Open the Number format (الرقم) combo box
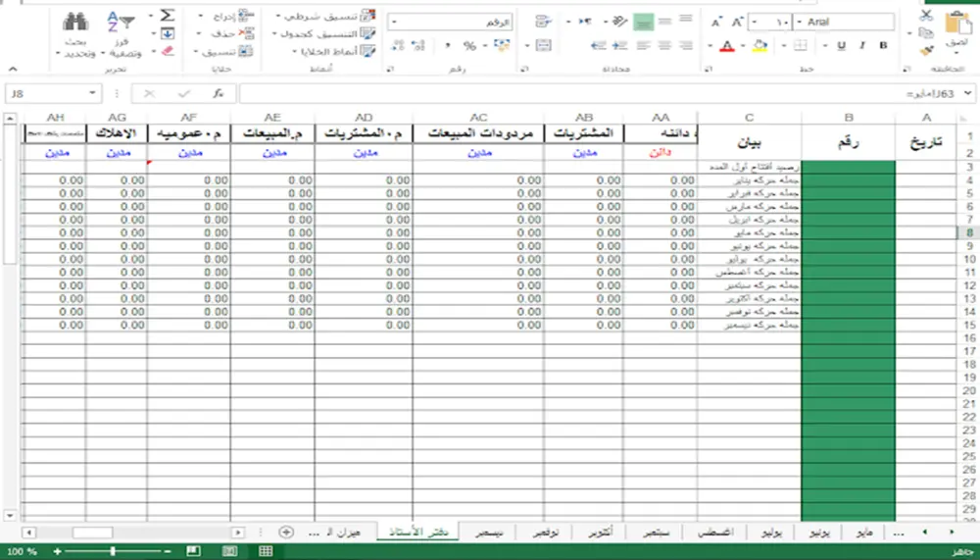980x560 pixels. (450, 22)
